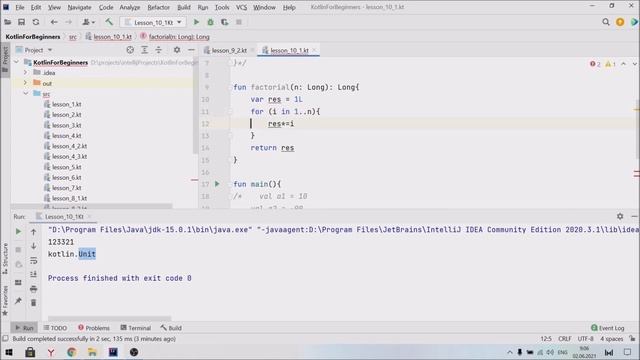This screenshot has height=360, width=640.
Task: Close the lesson_10_1.kt editor tab
Action: (x=314, y=50)
